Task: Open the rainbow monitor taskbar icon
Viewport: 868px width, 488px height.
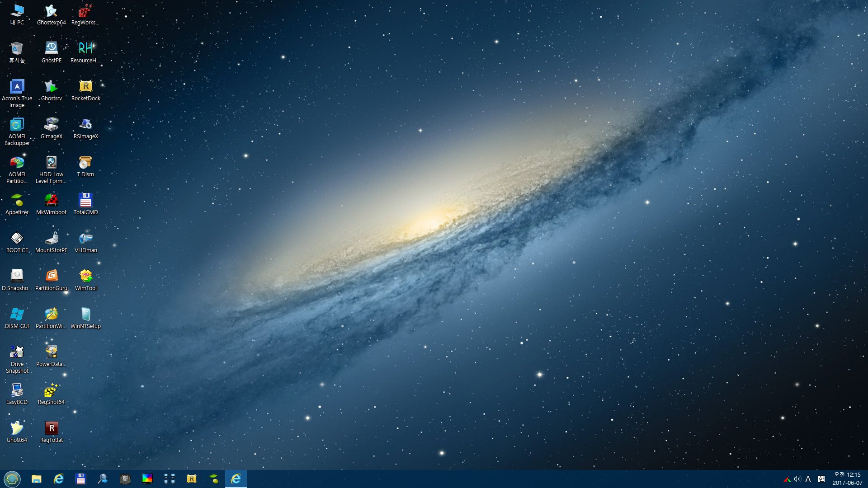Action: (x=147, y=479)
